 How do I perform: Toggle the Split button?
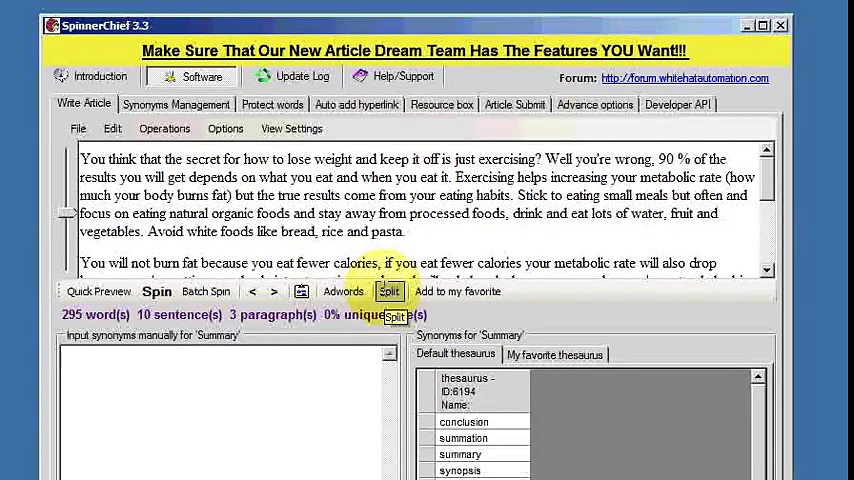click(389, 292)
